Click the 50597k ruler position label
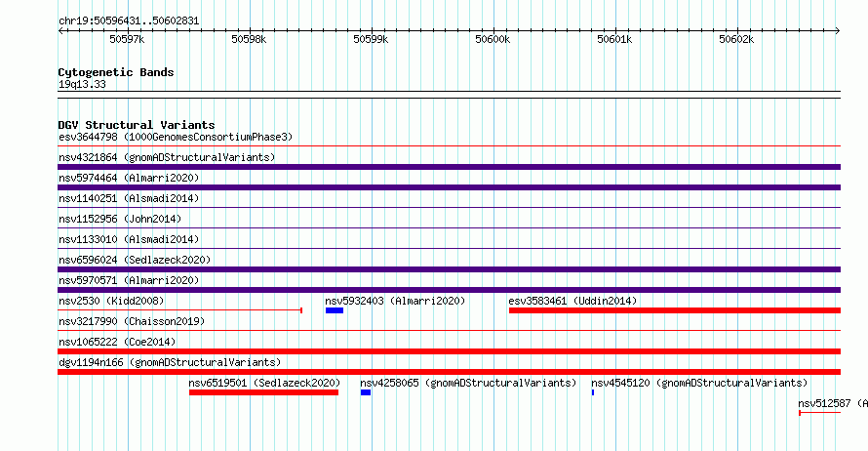 pos(127,39)
